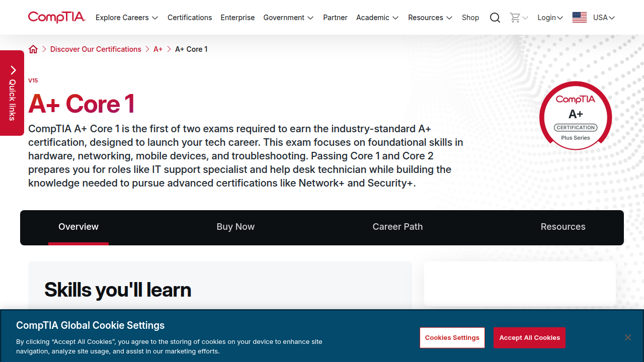The height and width of the screenshot is (362, 644).
Task: Expand the Explore Careers dropdown
Action: (127, 18)
